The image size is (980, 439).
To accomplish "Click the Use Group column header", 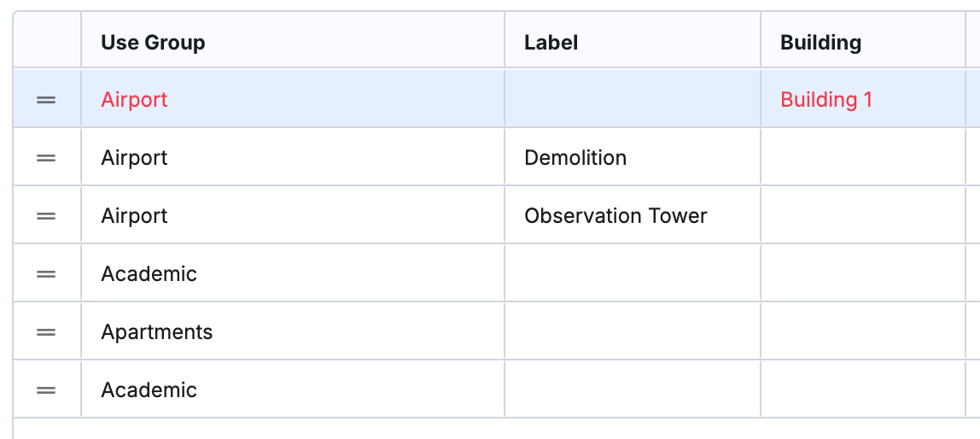I will pos(293,42).
